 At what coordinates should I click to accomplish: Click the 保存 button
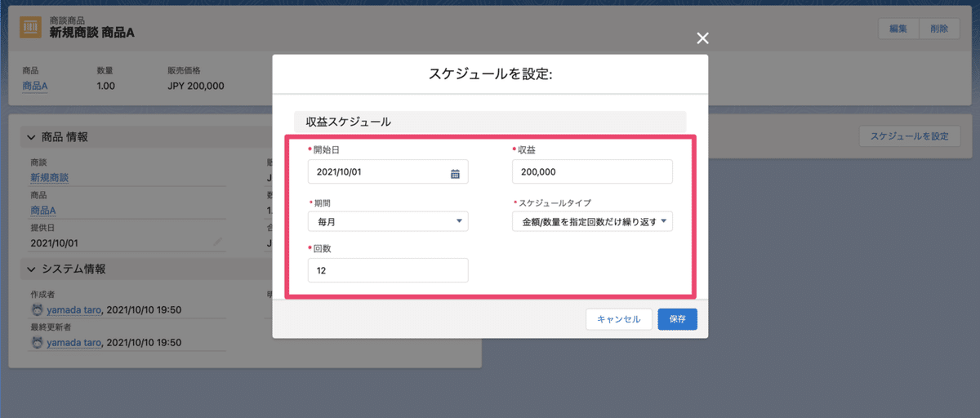pos(677,319)
